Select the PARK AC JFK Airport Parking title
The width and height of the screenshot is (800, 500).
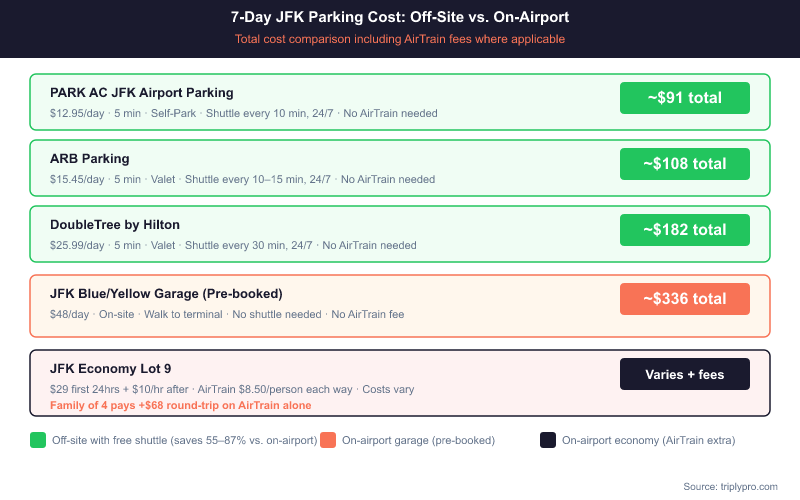141,92
